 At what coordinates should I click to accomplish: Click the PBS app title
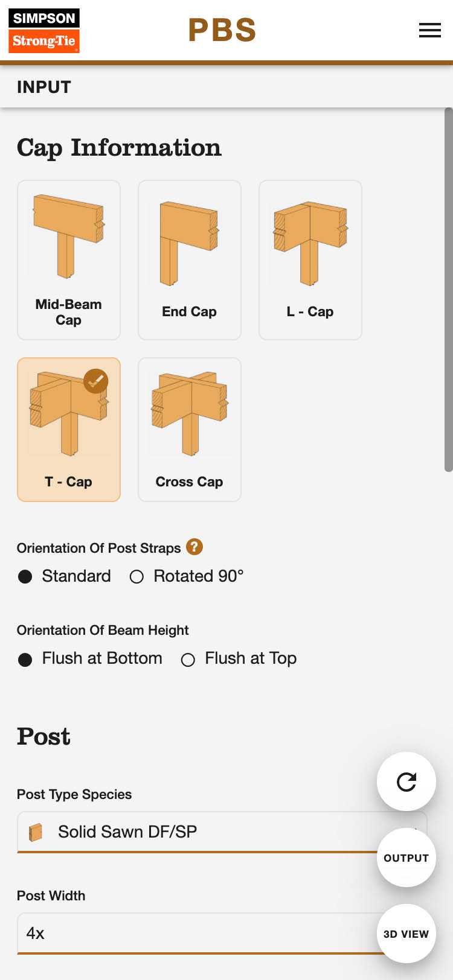222,30
